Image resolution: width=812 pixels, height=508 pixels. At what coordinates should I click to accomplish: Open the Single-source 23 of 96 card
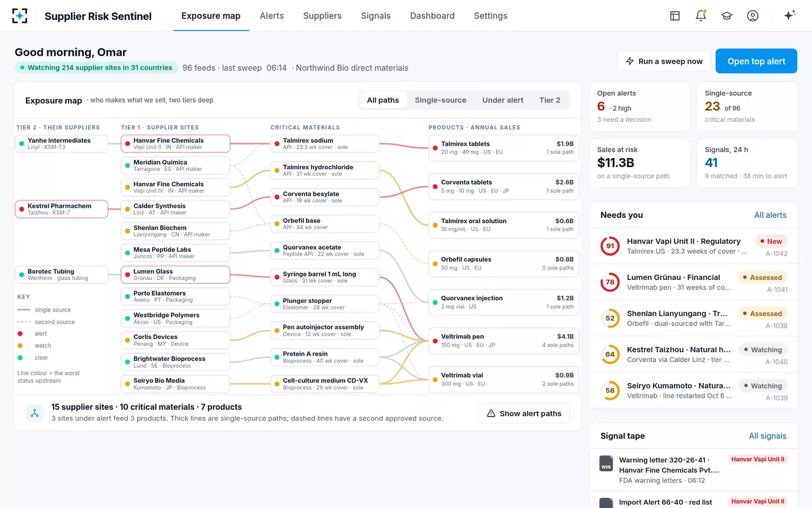pos(747,107)
